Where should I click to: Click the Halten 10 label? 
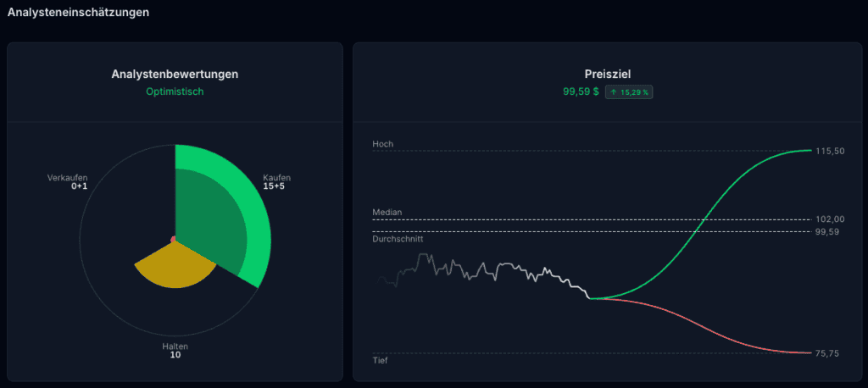(x=175, y=351)
